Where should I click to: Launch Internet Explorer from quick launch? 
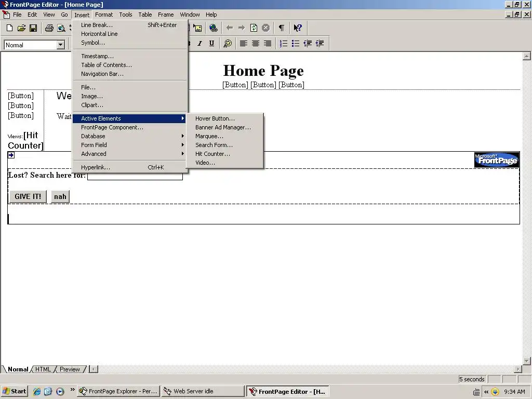click(x=37, y=391)
